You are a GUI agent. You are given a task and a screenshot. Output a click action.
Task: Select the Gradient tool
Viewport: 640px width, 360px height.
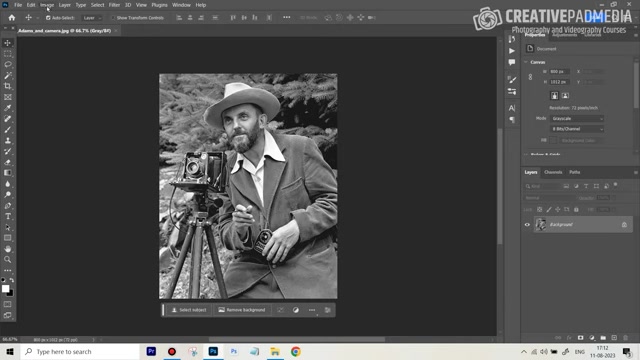8,173
